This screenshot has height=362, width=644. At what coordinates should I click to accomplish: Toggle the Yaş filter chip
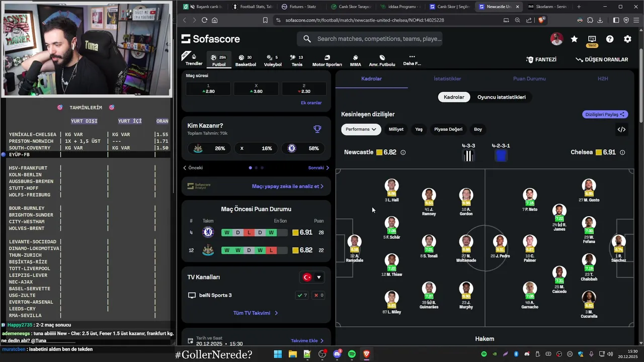pos(419,129)
